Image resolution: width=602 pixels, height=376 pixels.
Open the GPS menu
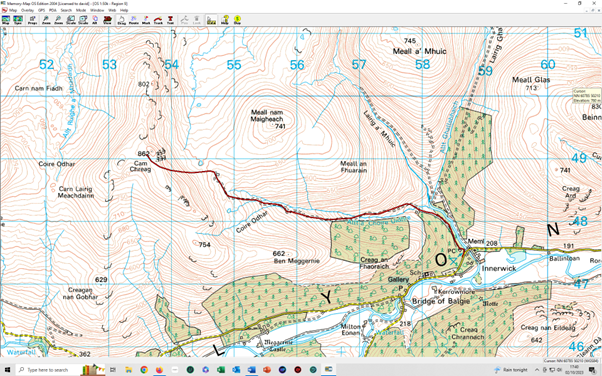[x=41, y=10]
